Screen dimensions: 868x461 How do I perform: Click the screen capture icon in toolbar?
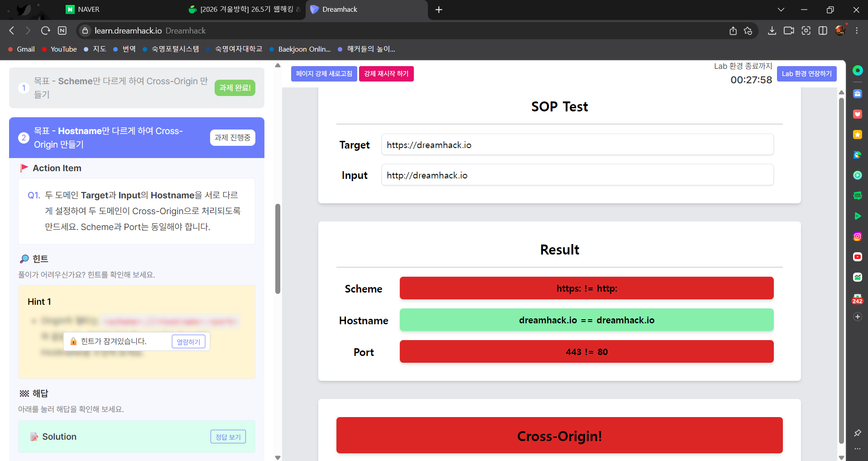click(x=806, y=31)
